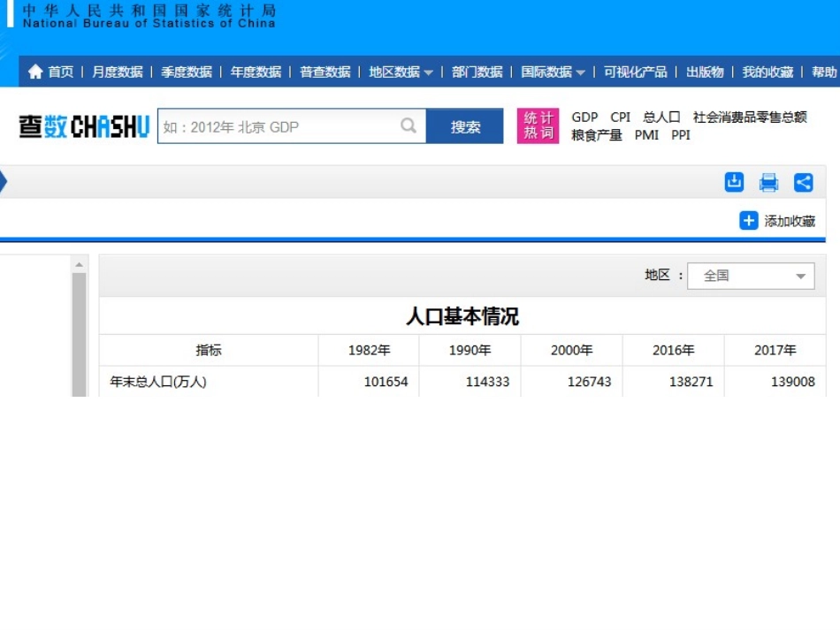Click the 年末总人口(万人) row label
Image resolution: width=840 pixels, height=630 pixels.
tap(158, 382)
